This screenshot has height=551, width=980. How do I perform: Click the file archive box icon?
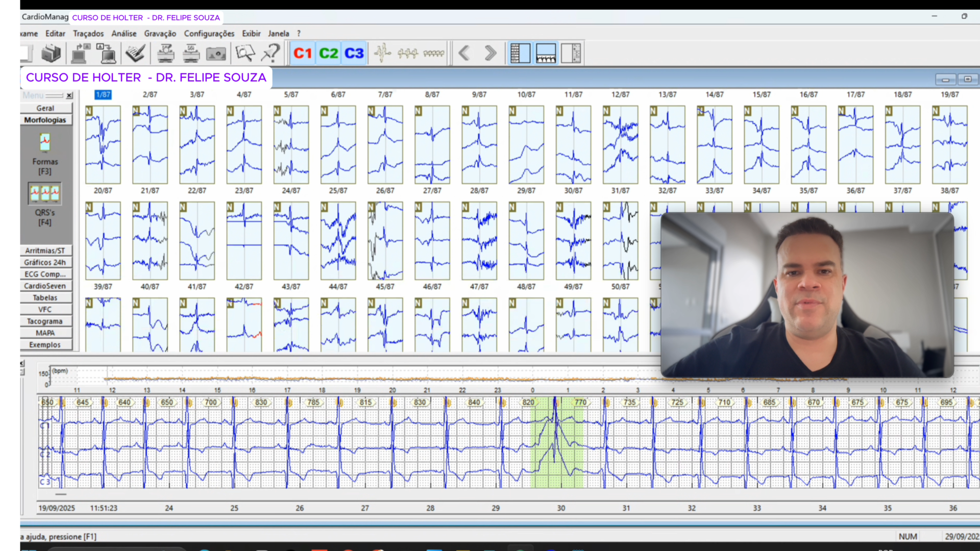(51, 53)
